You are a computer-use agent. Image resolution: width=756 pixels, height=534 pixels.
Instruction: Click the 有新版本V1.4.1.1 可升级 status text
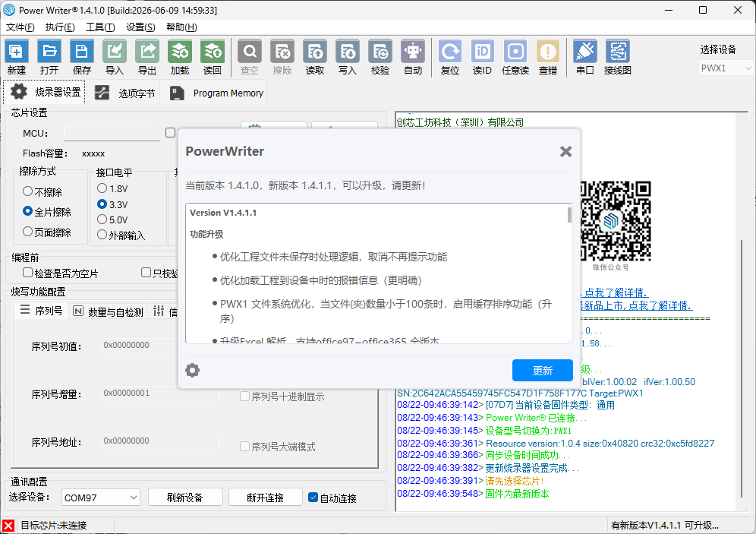pyautogui.click(x=665, y=526)
